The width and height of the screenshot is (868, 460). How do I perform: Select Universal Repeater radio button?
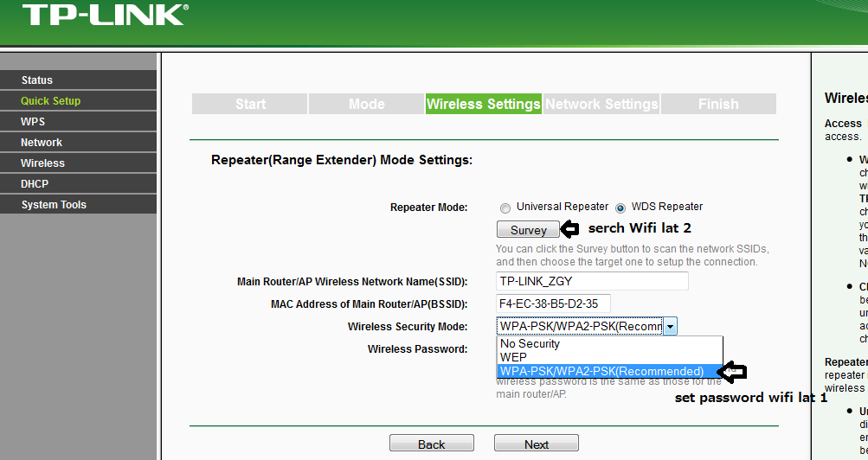[x=505, y=208]
